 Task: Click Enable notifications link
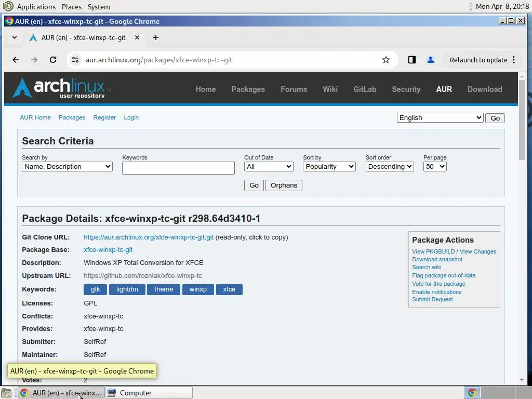tap(436, 292)
